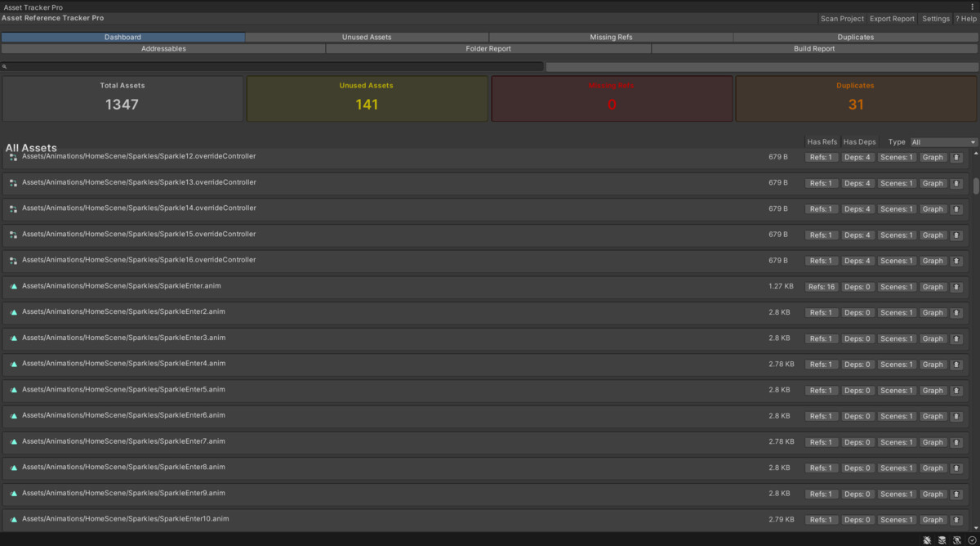Click scrollbar up arrow in asset list

click(974, 151)
